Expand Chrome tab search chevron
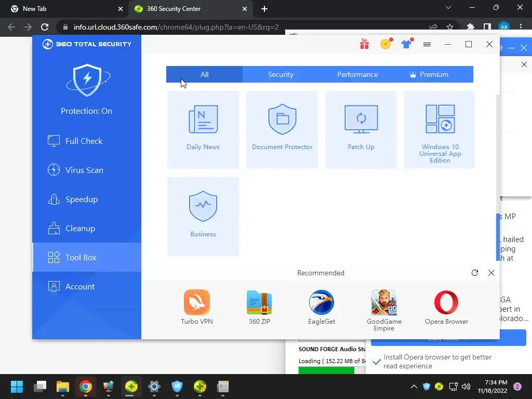This screenshot has height=399, width=532. click(x=448, y=7)
